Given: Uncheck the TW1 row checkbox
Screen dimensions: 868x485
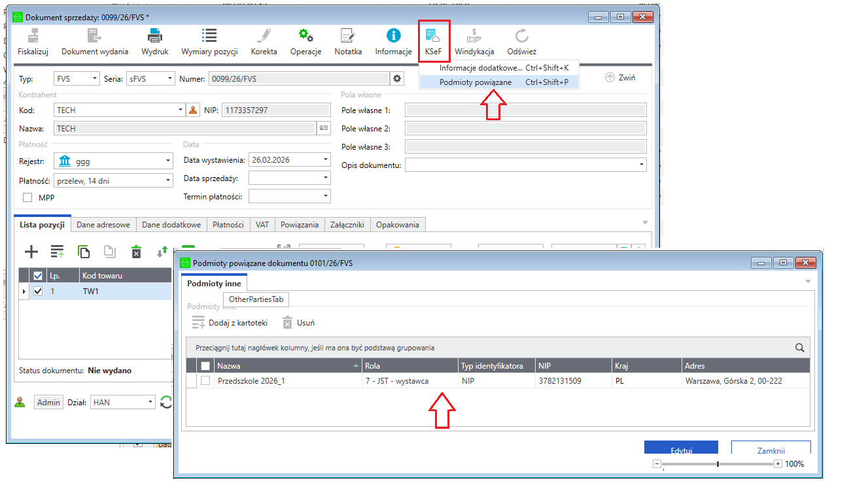Looking at the screenshot, I should (38, 292).
